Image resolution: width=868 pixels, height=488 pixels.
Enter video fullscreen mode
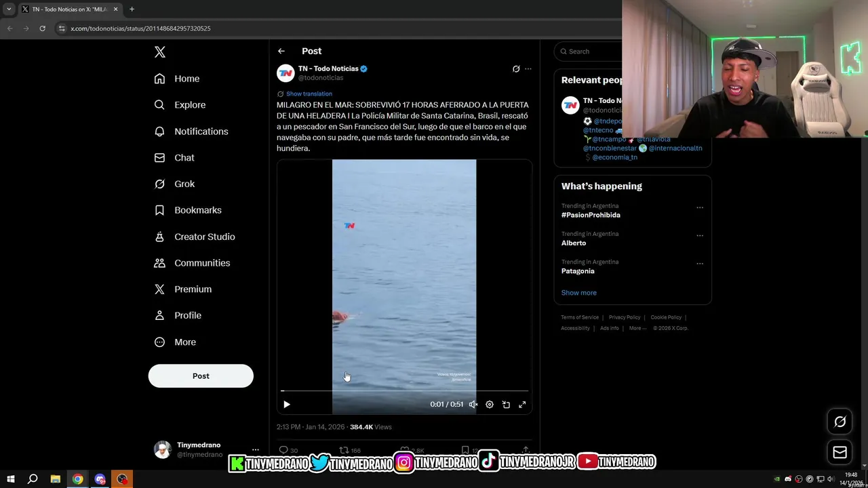[522, 405]
